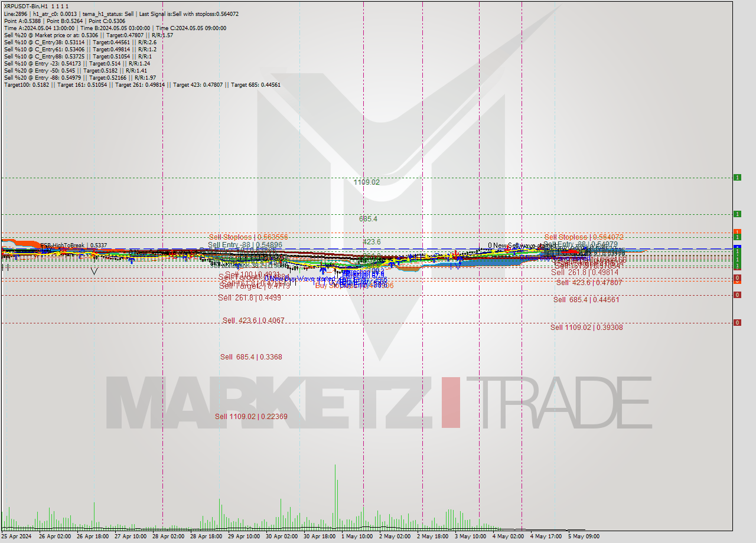
Task: Click the green marker on the 685.4 level line
Action: coord(737,214)
